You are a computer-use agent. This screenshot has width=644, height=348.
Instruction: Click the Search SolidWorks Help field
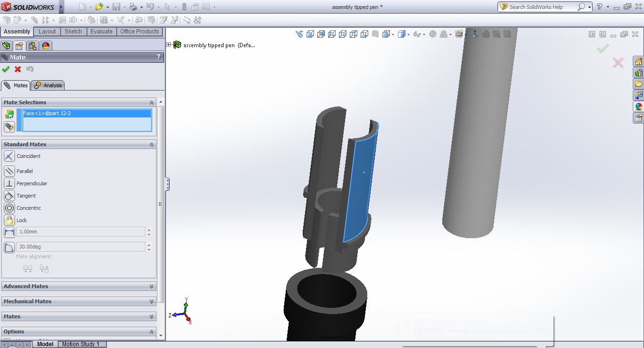(542, 7)
